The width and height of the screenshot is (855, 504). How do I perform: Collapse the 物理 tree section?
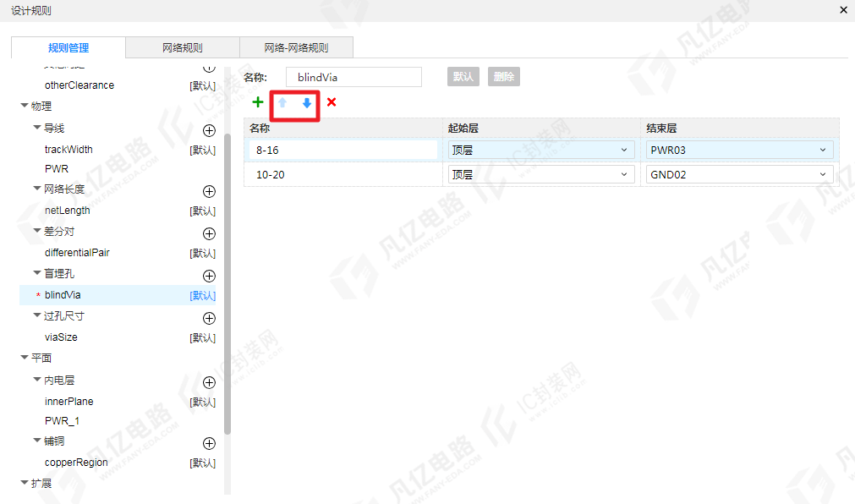tap(25, 106)
